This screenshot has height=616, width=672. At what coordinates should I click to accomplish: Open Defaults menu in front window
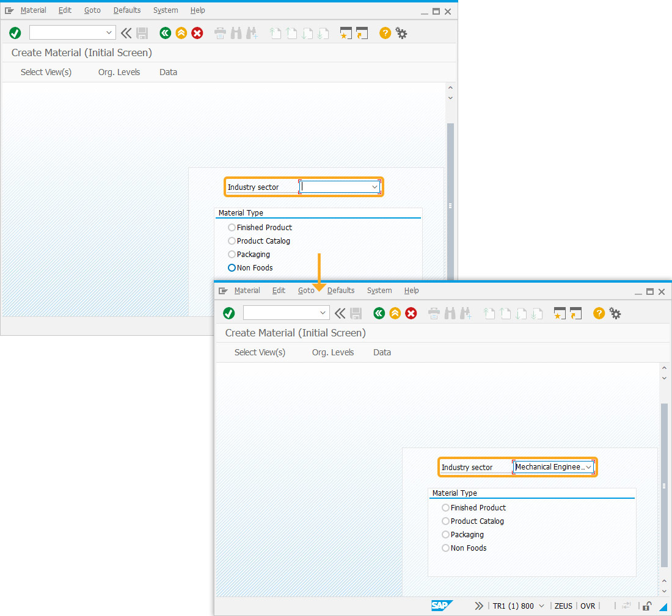pos(341,291)
